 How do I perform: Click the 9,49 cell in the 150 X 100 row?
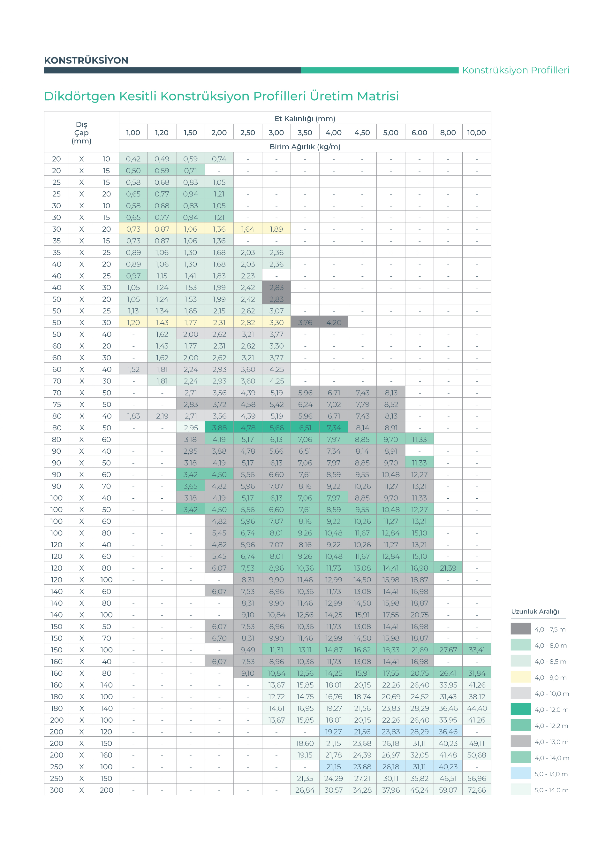point(247,650)
